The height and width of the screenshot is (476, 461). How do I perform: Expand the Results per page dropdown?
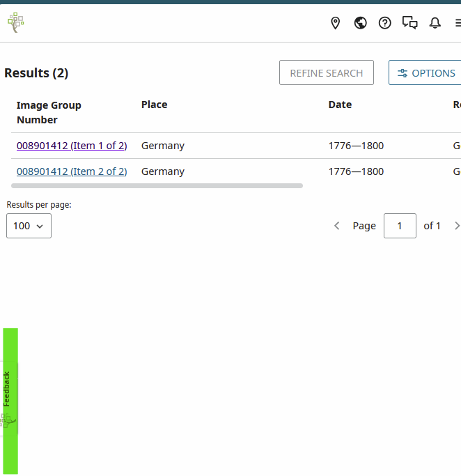pos(29,226)
